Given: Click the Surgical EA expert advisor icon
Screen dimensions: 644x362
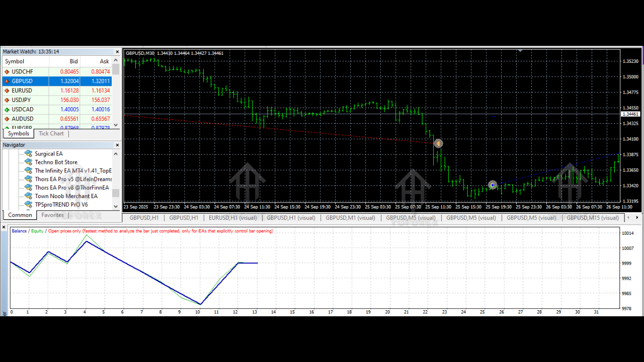Looking at the screenshot, I should [x=28, y=154].
